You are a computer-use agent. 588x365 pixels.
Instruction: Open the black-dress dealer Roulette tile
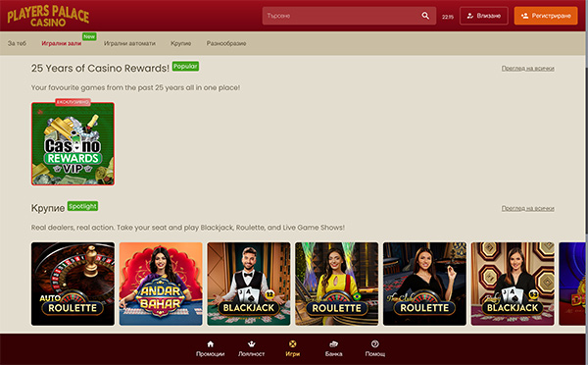tap(424, 284)
